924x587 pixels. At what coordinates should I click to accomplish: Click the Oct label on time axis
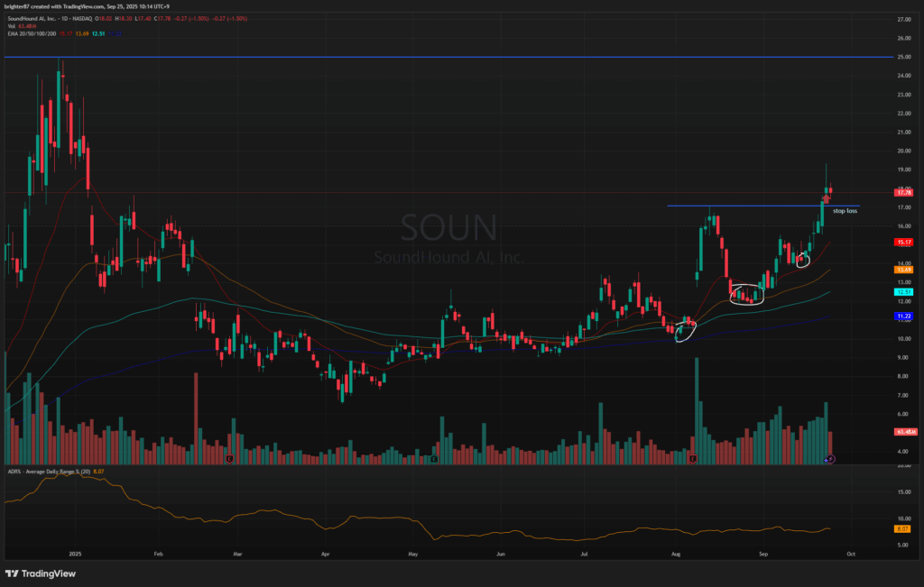point(851,554)
